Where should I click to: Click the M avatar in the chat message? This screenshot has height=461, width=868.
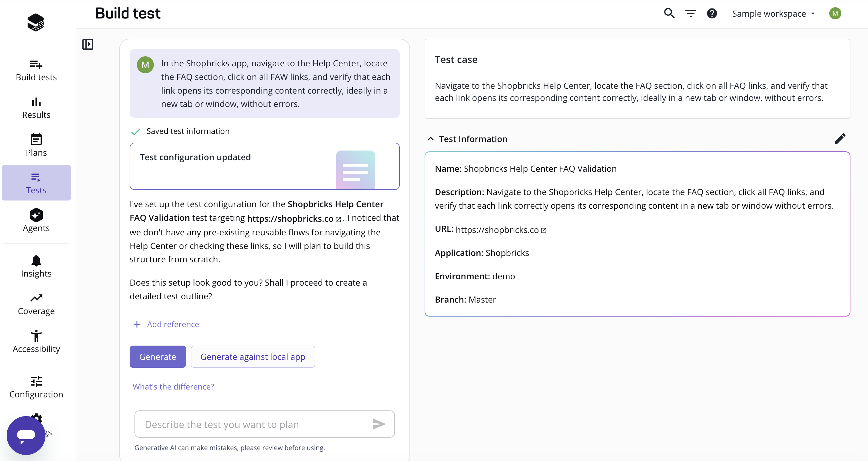tap(145, 65)
